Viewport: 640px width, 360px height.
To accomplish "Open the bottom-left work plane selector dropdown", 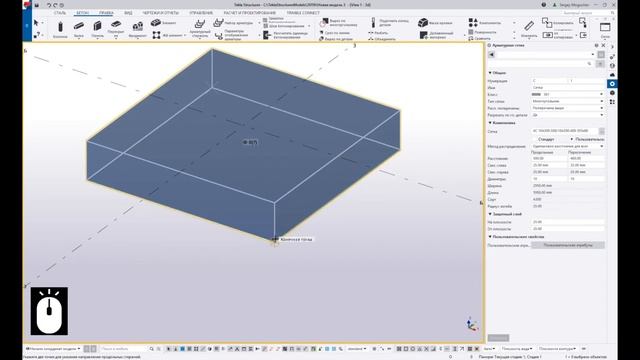I will [x=53, y=349].
